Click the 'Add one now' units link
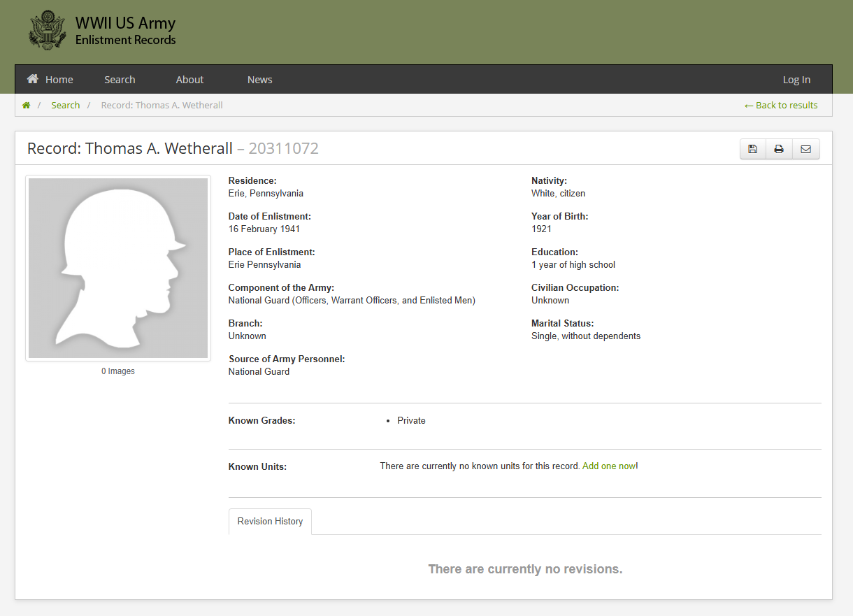Image resolution: width=853 pixels, height=616 pixels. click(x=608, y=466)
